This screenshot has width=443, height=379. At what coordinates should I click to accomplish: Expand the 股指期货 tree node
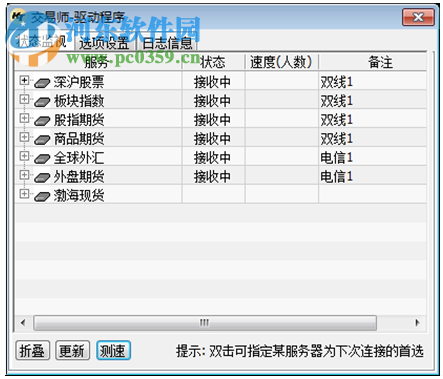coord(24,118)
